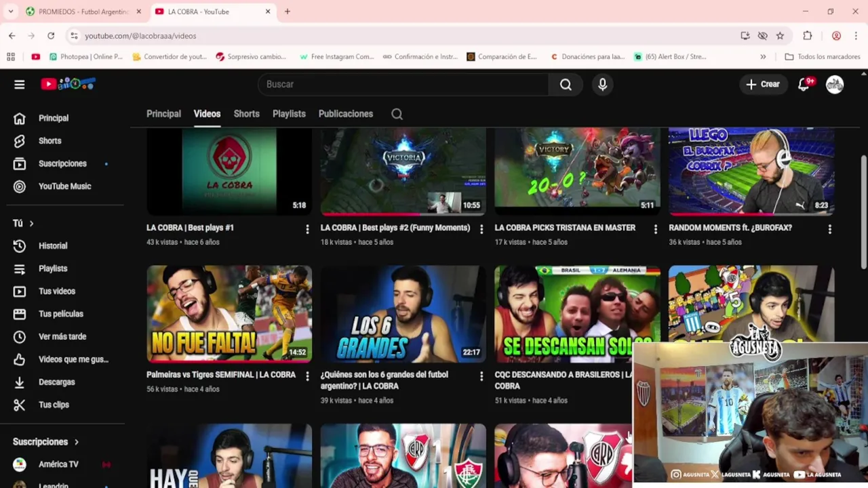The height and width of the screenshot is (488, 868).
Task: Click the Buscar search field
Action: (403, 84)
